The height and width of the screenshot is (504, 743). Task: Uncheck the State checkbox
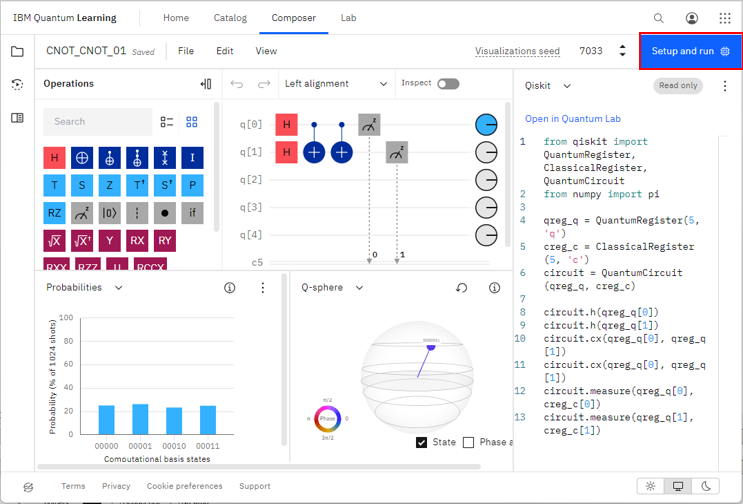[421, 442]
